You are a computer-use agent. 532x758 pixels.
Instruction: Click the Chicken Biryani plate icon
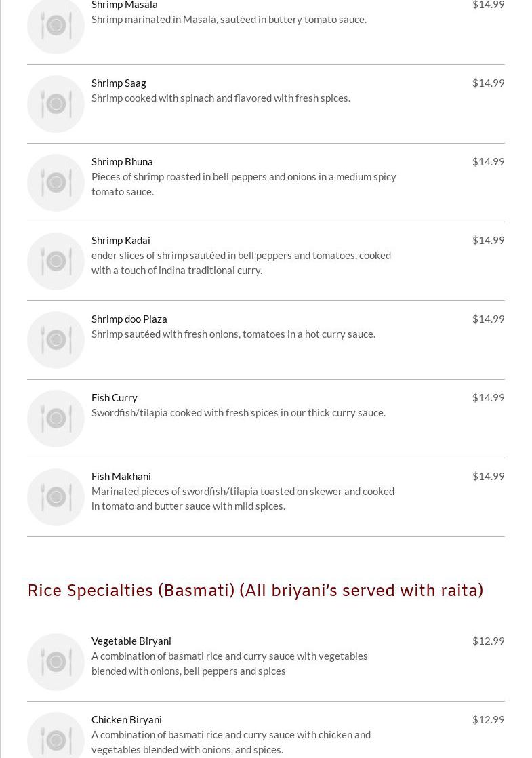coord(56,739)
